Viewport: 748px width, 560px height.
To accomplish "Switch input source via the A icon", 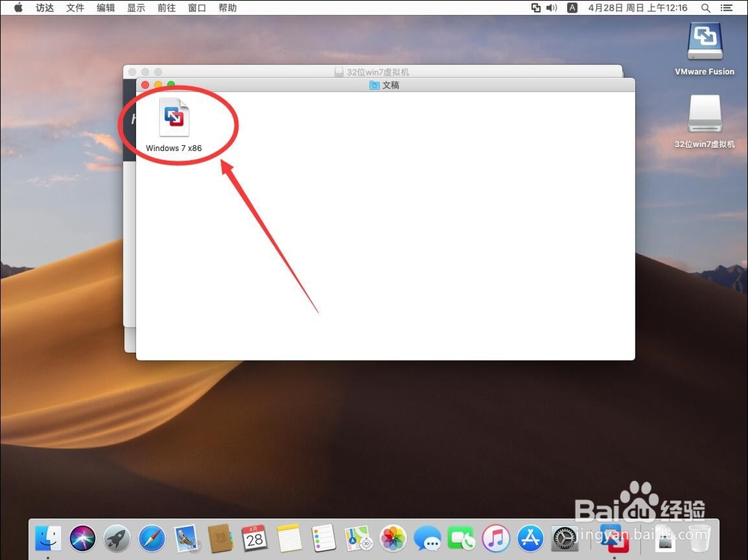I will (572, 7).
